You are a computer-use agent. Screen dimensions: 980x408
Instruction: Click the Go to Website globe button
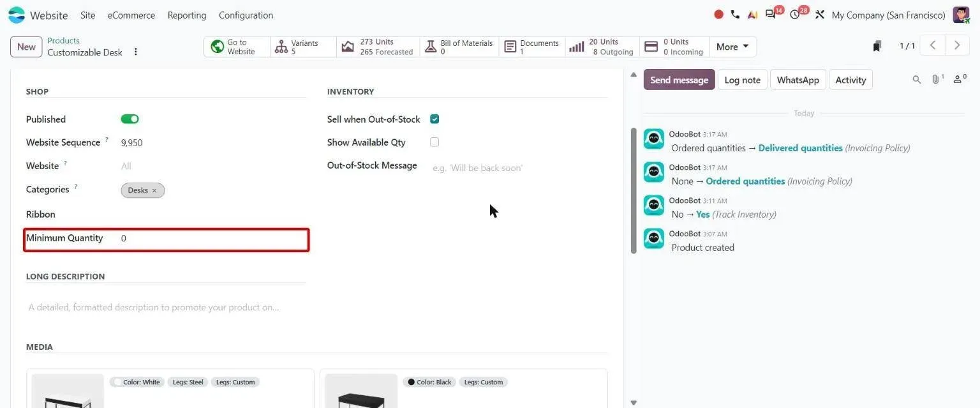click(237, 47)
